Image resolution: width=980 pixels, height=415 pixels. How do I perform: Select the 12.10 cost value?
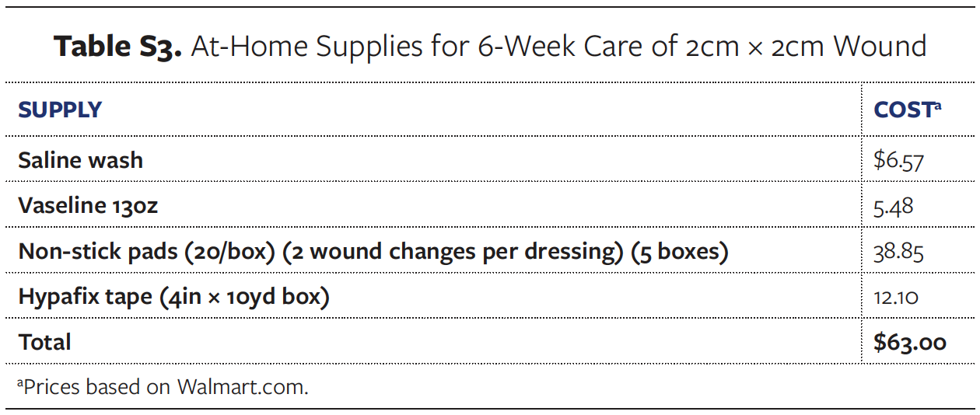click(896, 297)
